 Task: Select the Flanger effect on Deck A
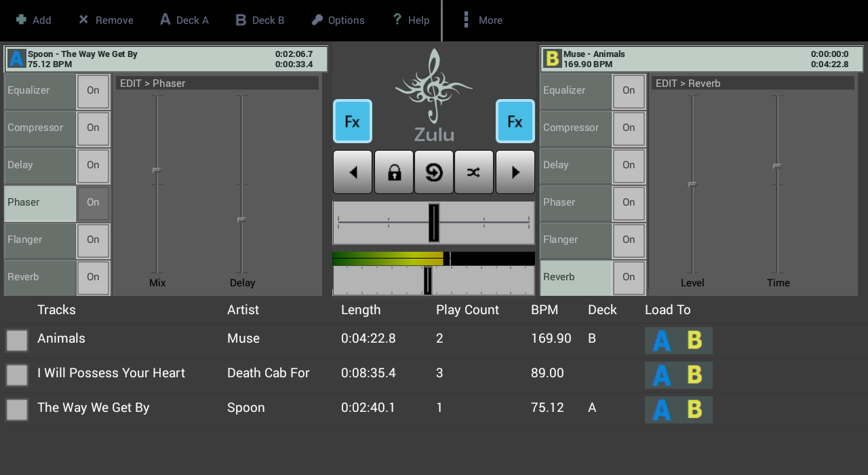click(x=39, y=240)
